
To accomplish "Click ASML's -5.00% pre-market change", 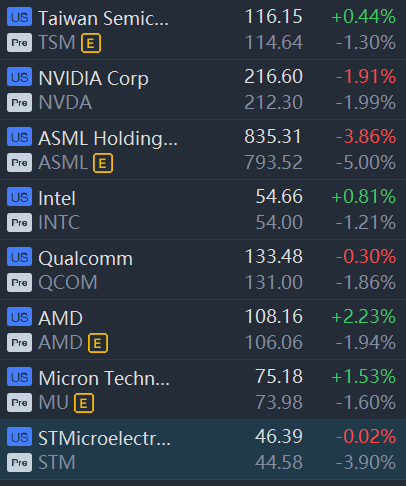I will pos(366,163).
